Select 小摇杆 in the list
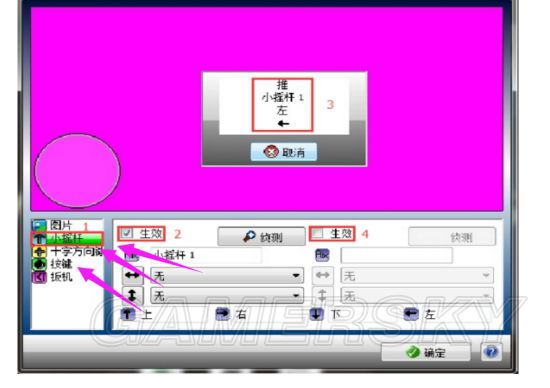 coord(67,239)
